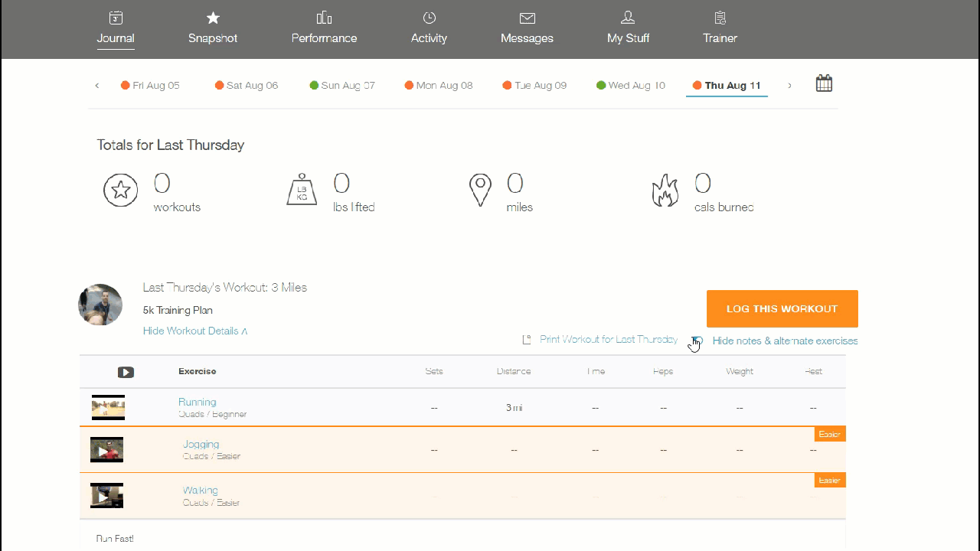This screenshot has width=980, height=551.
Task: Click the My Stuff person icon
Action: tap(628, 18)
